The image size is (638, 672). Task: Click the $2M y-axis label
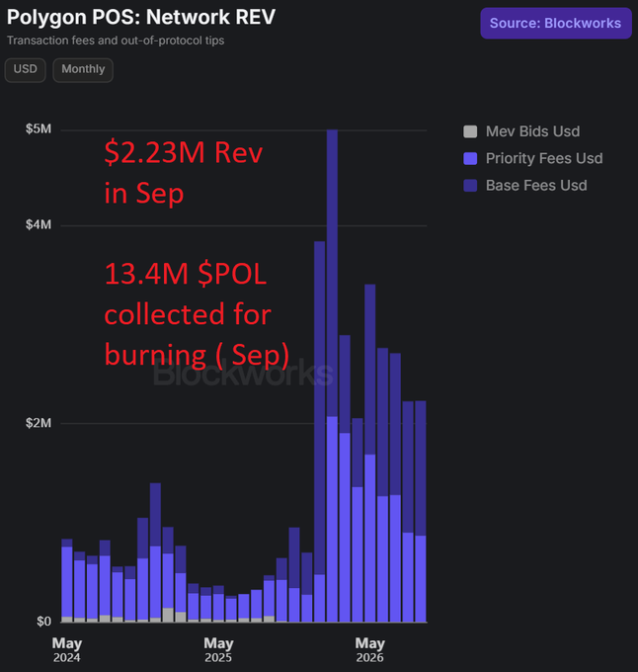coord(39,423)
